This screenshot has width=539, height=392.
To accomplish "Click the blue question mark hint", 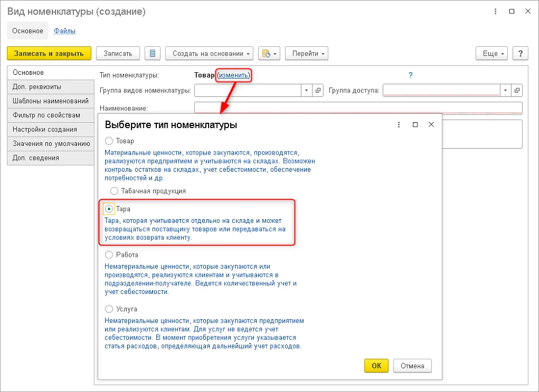I will coord(410,75).
